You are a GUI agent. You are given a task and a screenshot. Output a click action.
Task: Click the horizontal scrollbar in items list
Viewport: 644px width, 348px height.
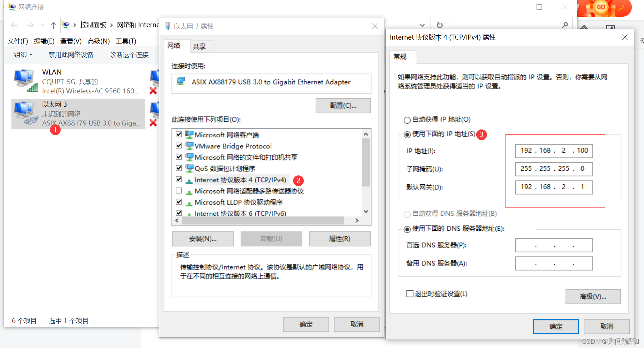coord(263,221)
